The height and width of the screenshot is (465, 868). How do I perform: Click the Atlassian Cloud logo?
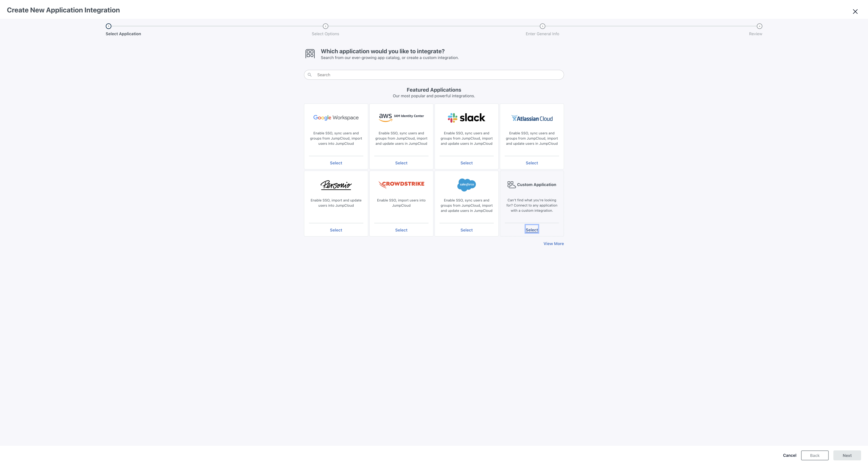pos(532,118)
